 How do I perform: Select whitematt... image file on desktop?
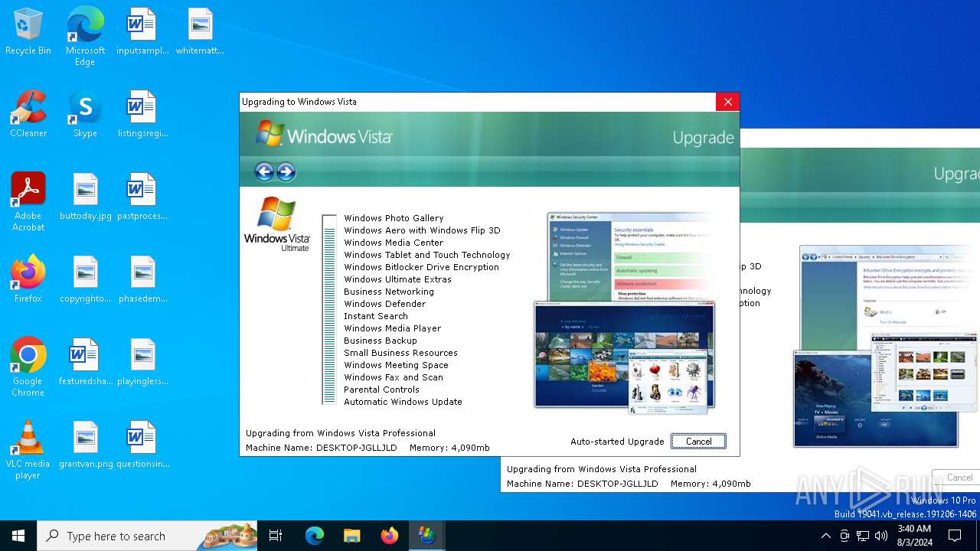click(200, 32)
